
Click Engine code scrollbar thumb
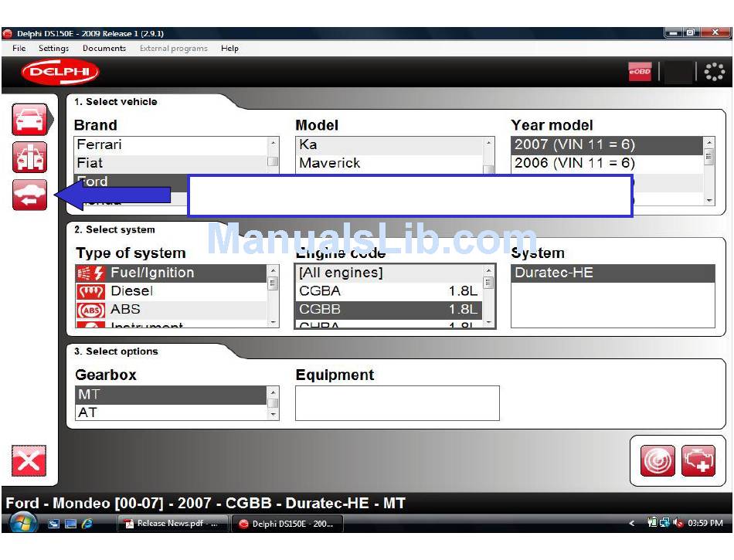pyautogui.click(x=488, y=283)
